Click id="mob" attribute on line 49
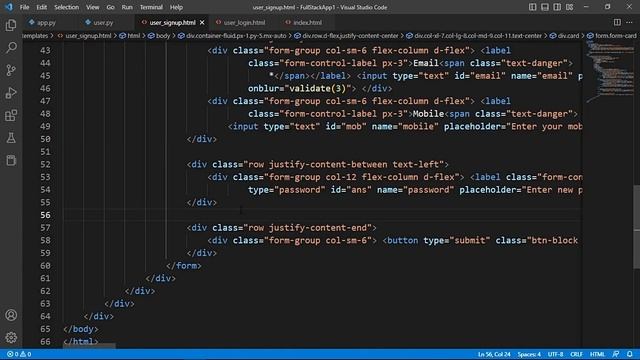640x360 pixels. [x=346, y=127]
